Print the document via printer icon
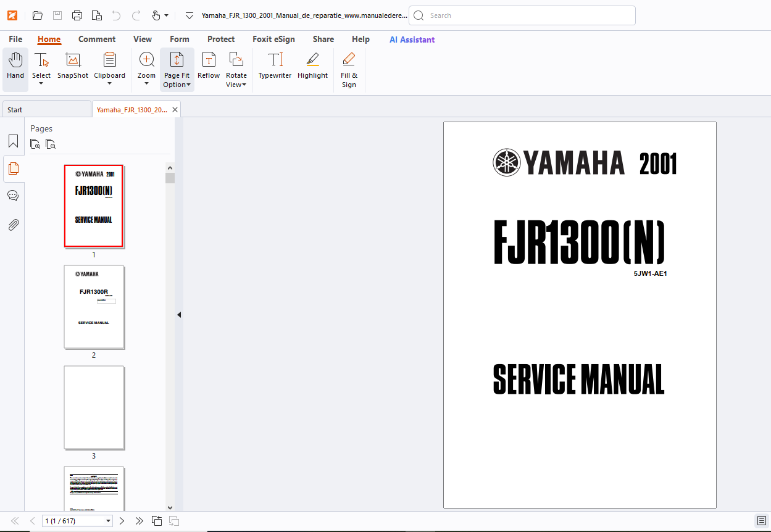Image resolution: width=771 pixels, height=532 pixels. point(77,15)
